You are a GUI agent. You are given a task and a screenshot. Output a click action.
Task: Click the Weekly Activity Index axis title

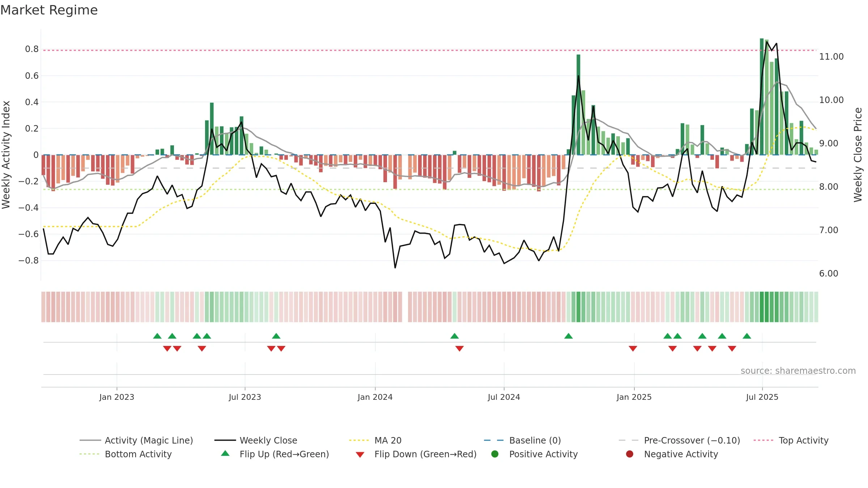(6, 155)
